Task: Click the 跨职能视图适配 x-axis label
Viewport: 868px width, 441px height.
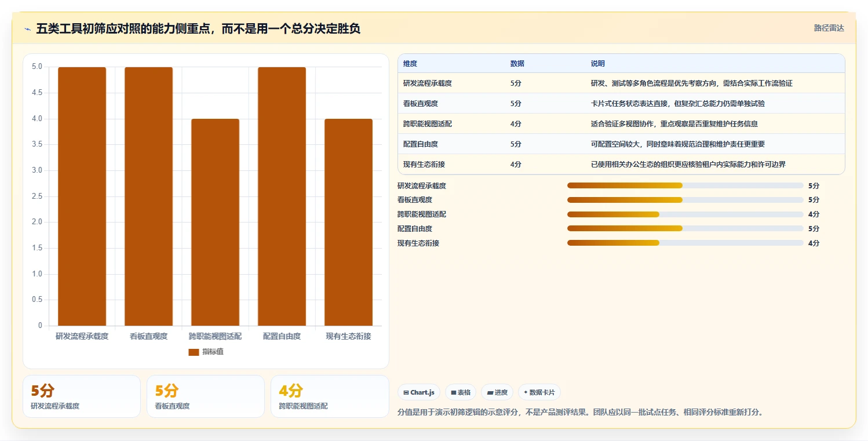Action: 215,336
